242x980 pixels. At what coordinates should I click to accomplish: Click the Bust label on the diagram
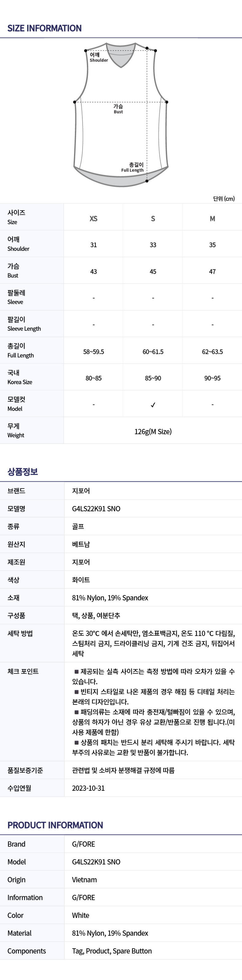tap(118, 109)
